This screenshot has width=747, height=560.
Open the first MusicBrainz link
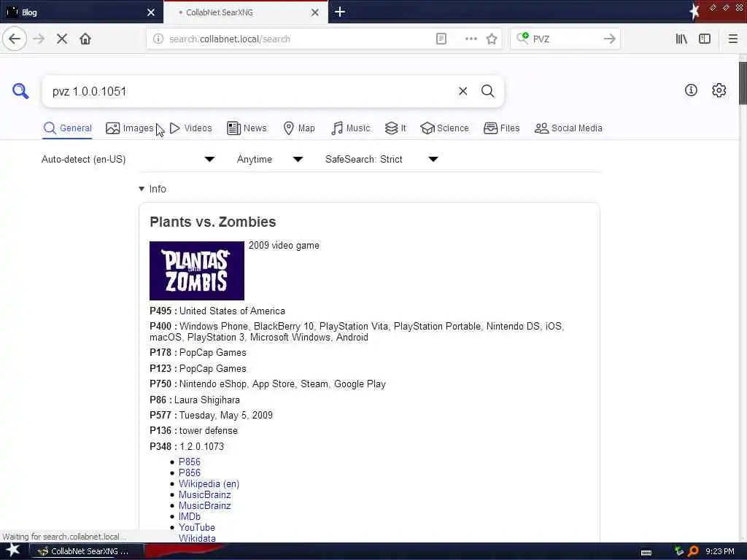pyautogui.click(x=204, y=494)
